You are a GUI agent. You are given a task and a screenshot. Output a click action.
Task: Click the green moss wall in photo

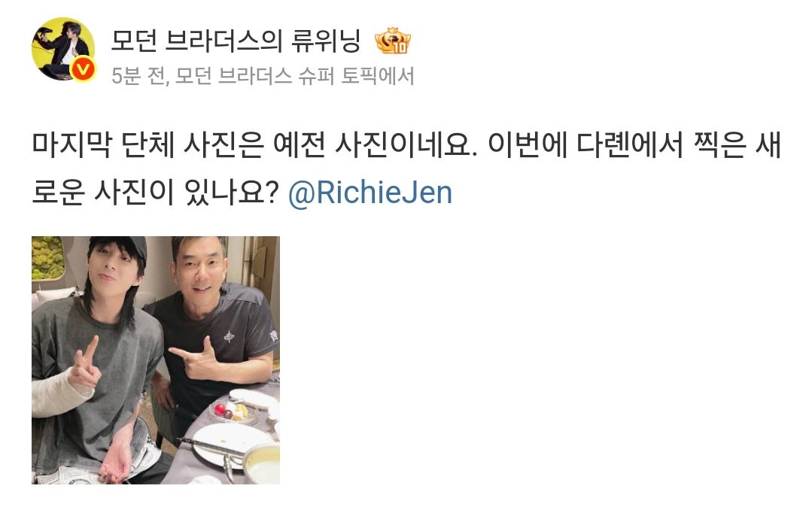[47, 257]
